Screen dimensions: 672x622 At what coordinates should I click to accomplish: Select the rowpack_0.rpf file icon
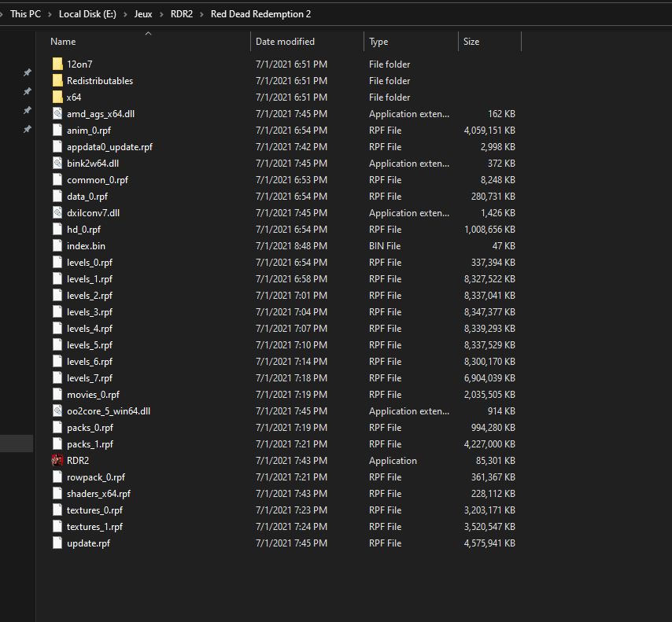click(57, 477)
